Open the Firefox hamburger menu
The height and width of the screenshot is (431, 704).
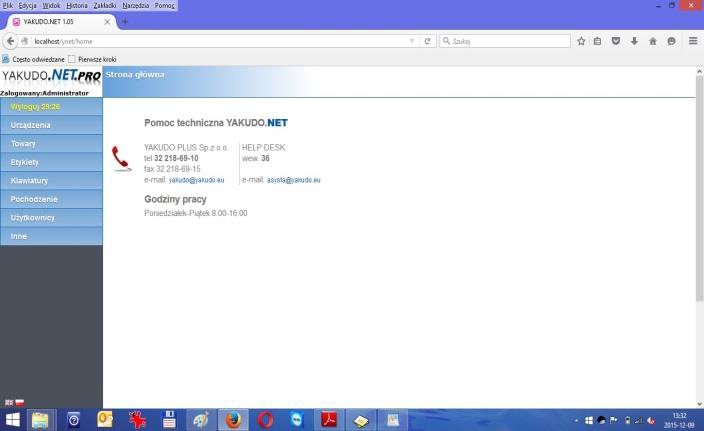point(693,41)
